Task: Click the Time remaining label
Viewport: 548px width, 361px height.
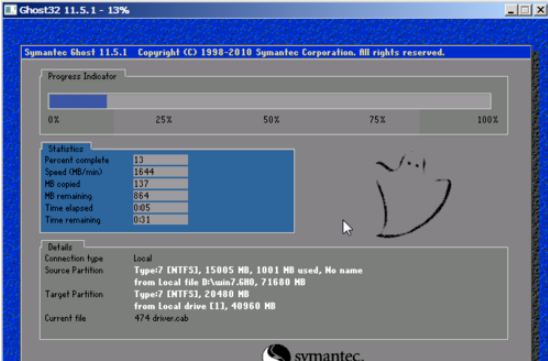Action: point(73,220)
